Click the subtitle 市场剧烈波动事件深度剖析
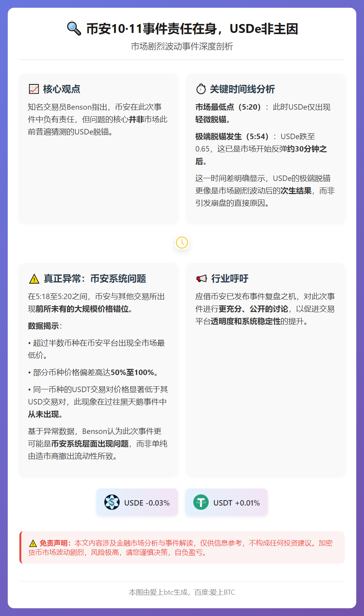The width and height of the screenshot is (364, 616). pyautogui.click(x=182, y=46)
